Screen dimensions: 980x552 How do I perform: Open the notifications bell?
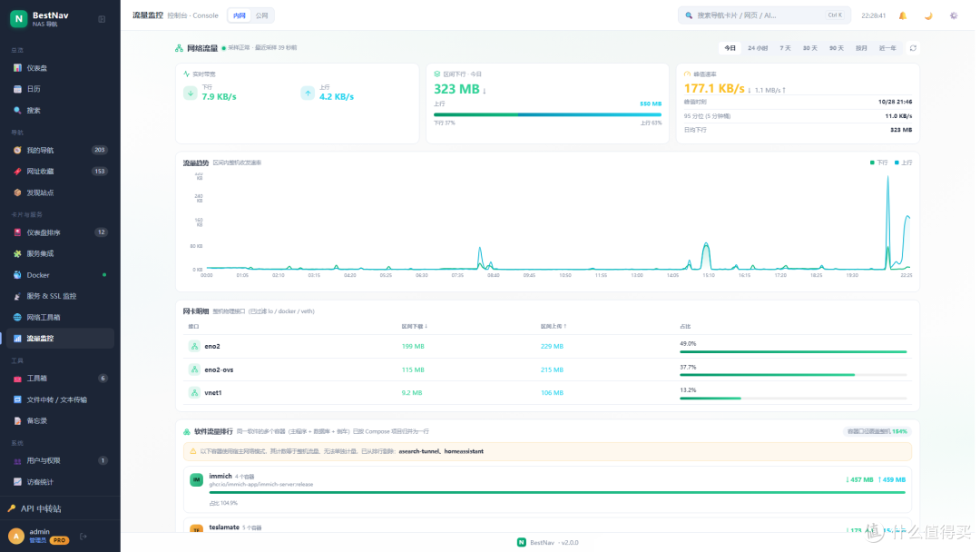pos(903,15)
